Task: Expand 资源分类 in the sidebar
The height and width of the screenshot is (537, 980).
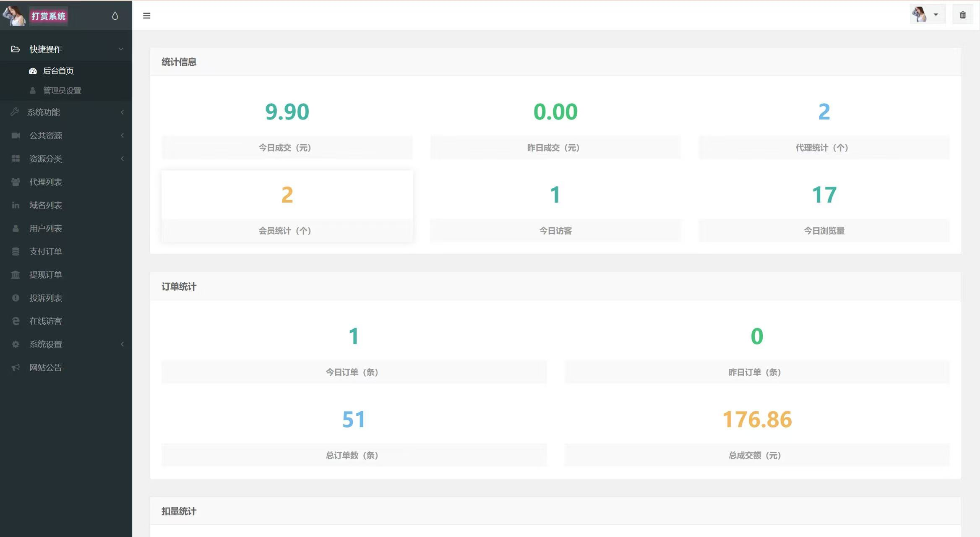Action: tap(45, 159)
